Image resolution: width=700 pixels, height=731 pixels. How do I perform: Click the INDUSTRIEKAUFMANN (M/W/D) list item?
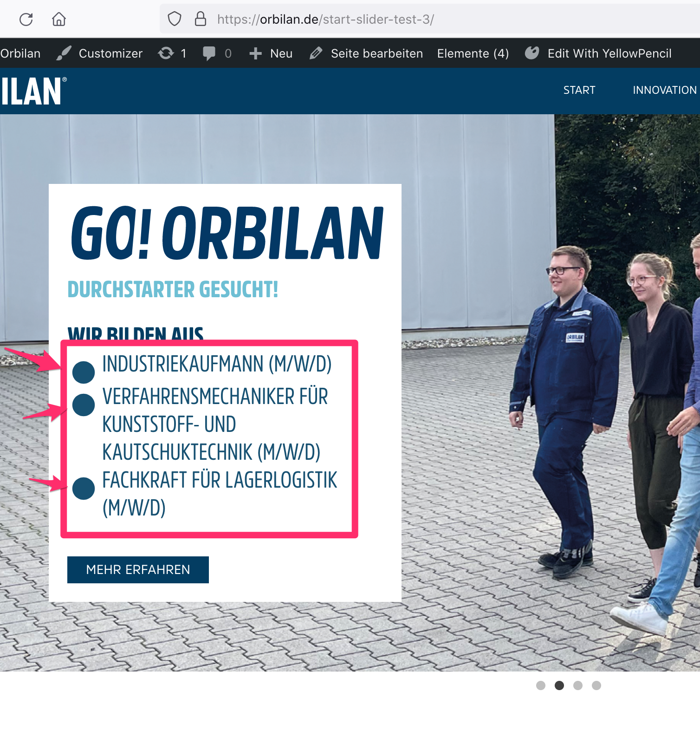(217, 364)
